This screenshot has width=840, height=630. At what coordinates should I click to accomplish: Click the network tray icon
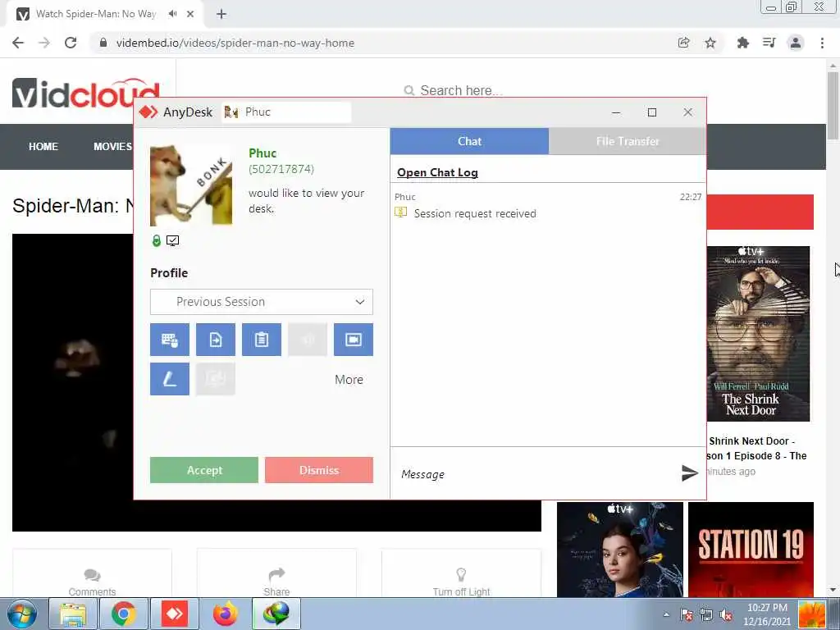point(706,614)
